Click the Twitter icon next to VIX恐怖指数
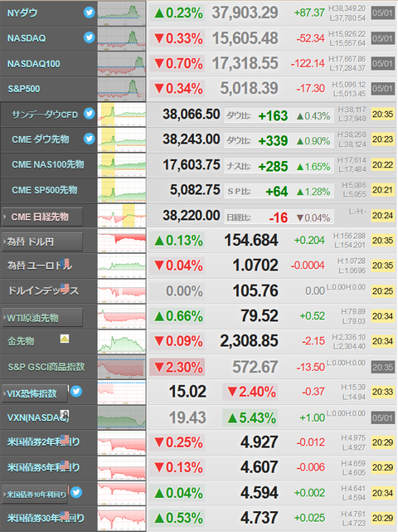 pos(76,392)
